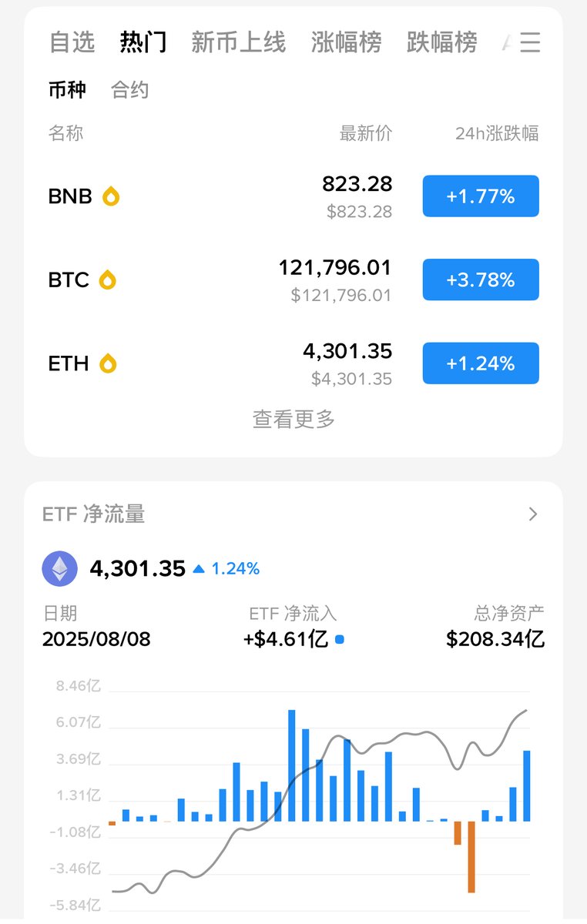Sort by 24h涨跌幅 column header
The height and width of the screenshot is (924, 587).
click(x=497, y=133)
